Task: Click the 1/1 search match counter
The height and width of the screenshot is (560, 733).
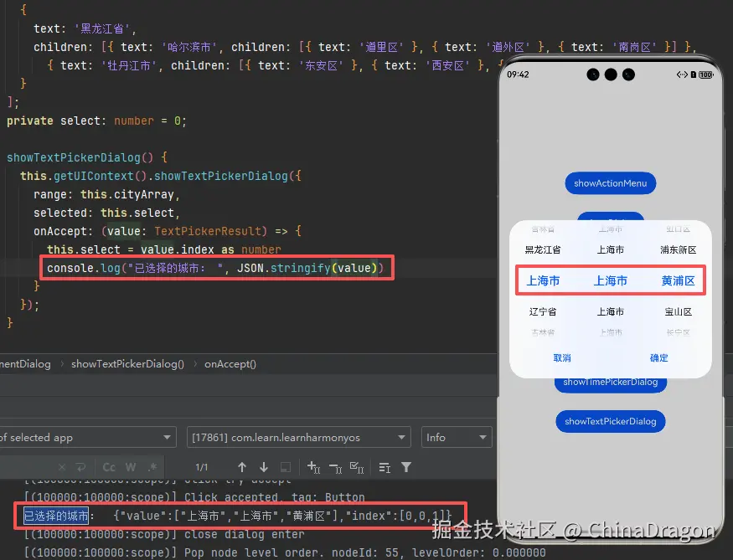Action: 202,467
